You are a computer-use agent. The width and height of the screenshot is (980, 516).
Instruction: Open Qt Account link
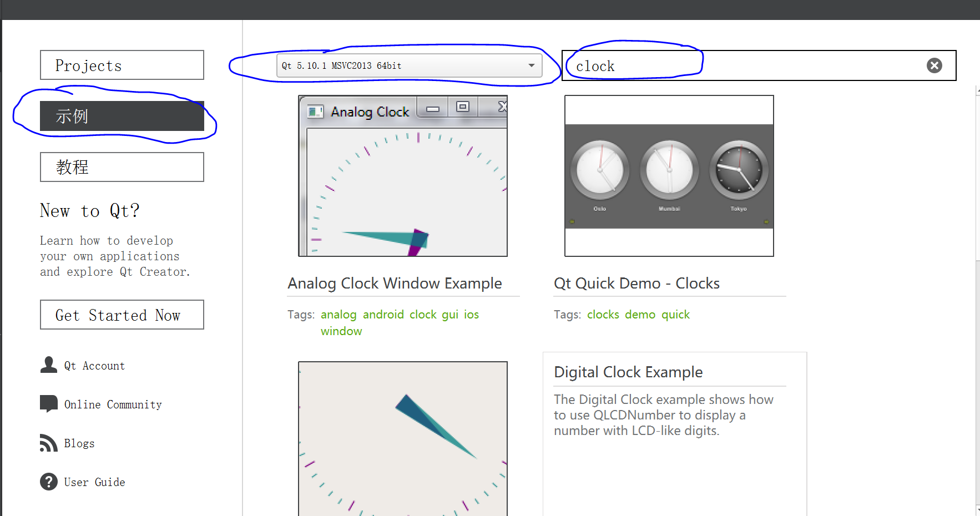(94, 366)
